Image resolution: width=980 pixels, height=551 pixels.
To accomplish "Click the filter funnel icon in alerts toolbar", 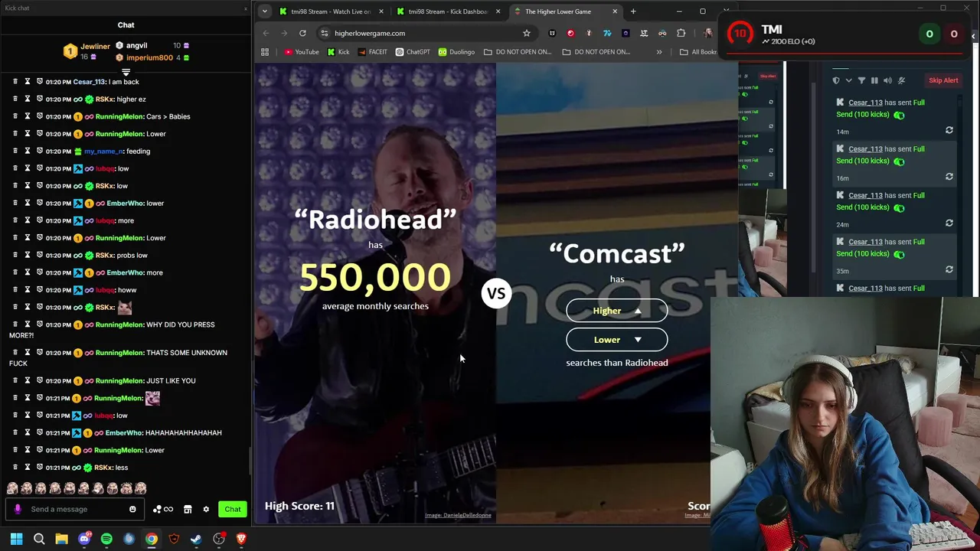I will pos(861,80).
